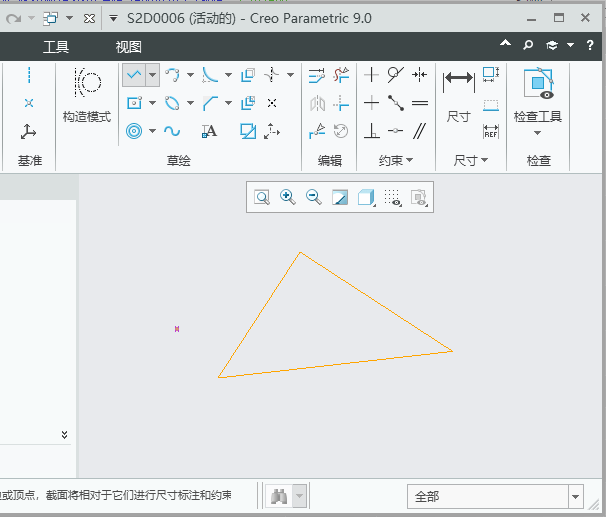Click the Thicken tool icon
This screenshot has width=606, height=517.
248,103
